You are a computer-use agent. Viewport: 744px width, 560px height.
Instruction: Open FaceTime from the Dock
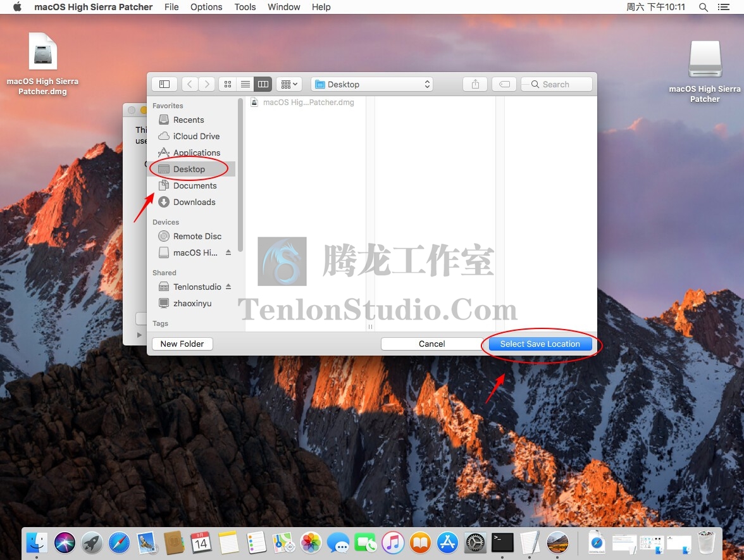click(x=366, y=542)
